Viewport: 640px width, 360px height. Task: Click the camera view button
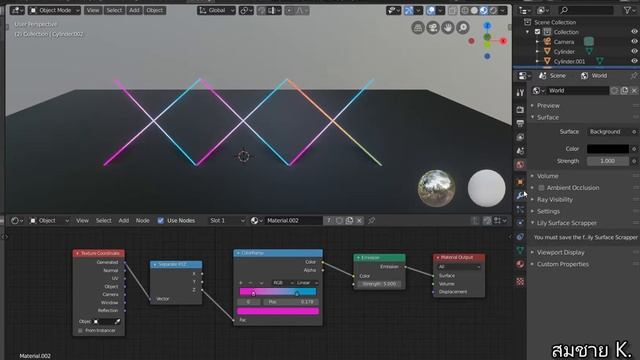pyautogui.click(x=433, y=28)
